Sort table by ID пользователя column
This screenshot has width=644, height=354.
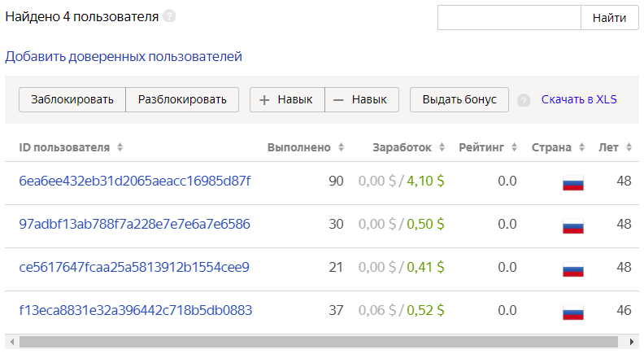120,147
